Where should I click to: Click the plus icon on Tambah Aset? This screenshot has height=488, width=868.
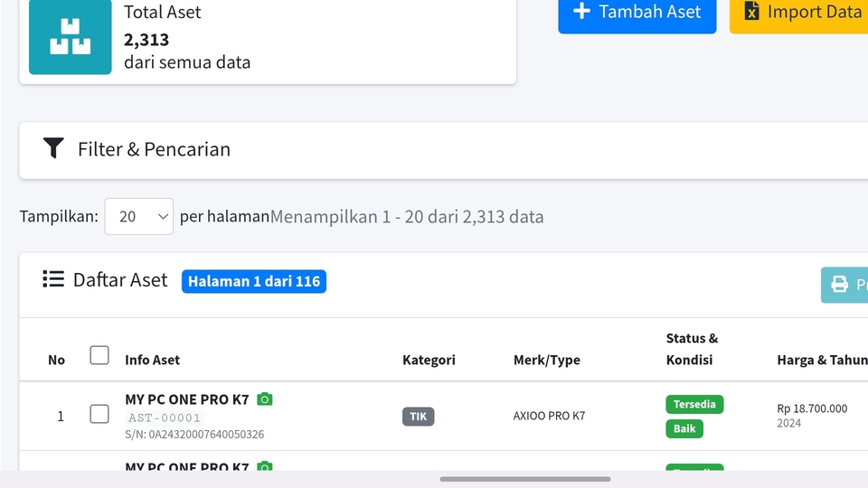582,11
